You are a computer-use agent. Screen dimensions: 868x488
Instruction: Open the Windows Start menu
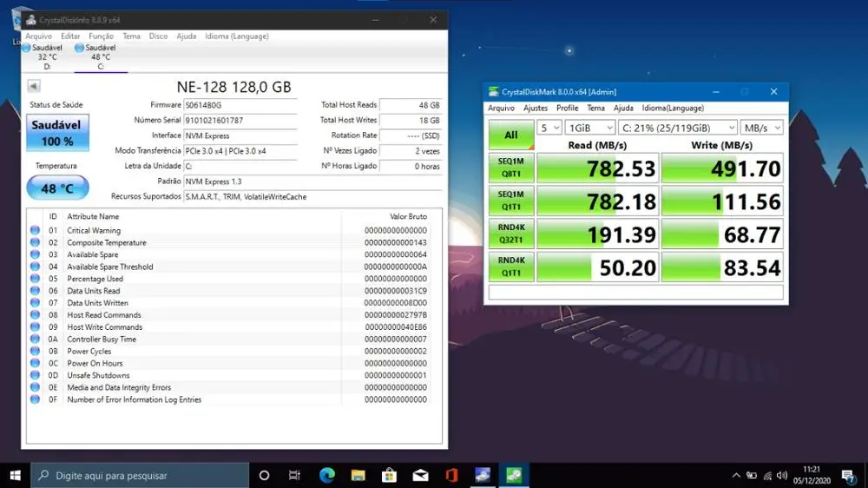15,475
